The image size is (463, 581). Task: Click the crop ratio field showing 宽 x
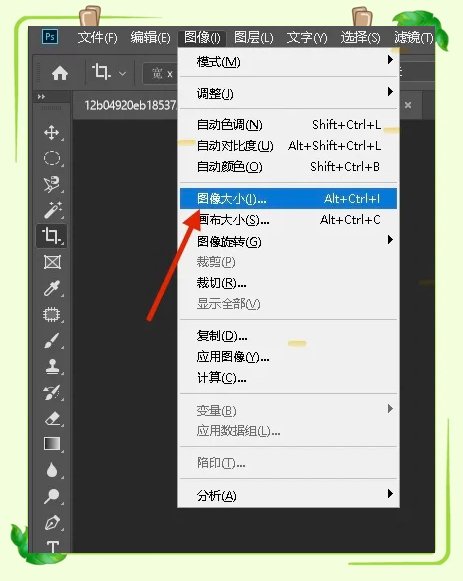click(x=161, y=73)
